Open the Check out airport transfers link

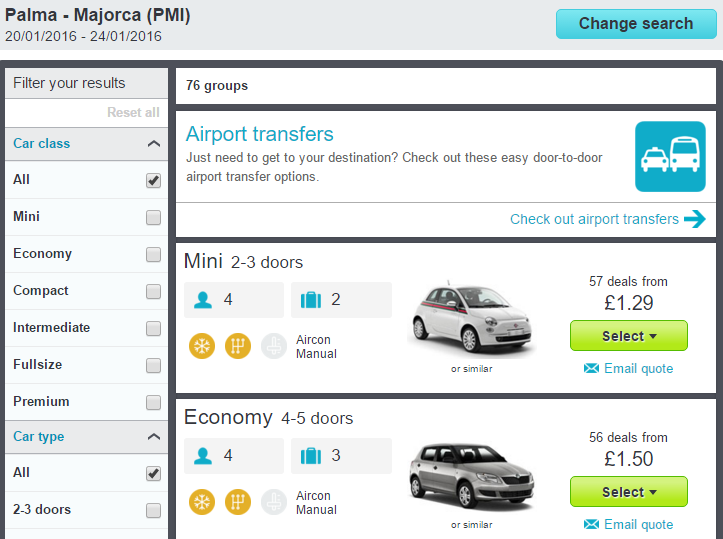[x=594, y=219]
